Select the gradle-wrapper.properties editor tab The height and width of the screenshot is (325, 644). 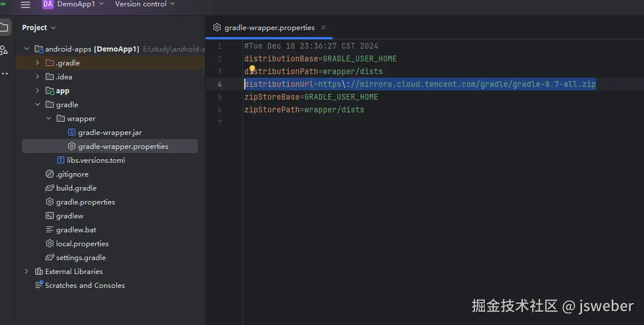[269, 28]
